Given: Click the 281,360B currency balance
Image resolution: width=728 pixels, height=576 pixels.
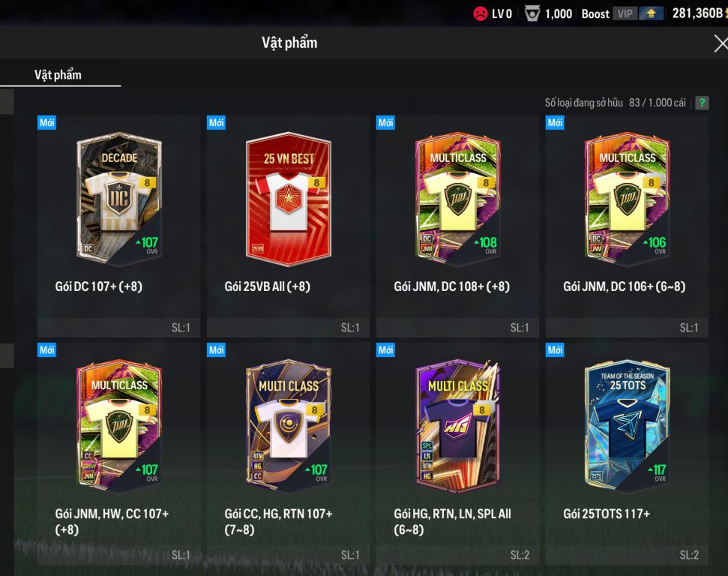Looking at the screenshot, I should coord(698,13).
